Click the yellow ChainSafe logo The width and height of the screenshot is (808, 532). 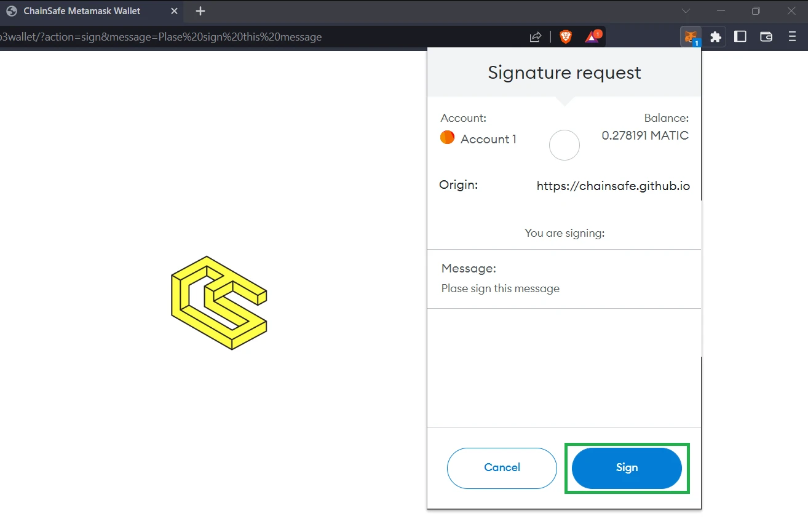tap(219, 303)
